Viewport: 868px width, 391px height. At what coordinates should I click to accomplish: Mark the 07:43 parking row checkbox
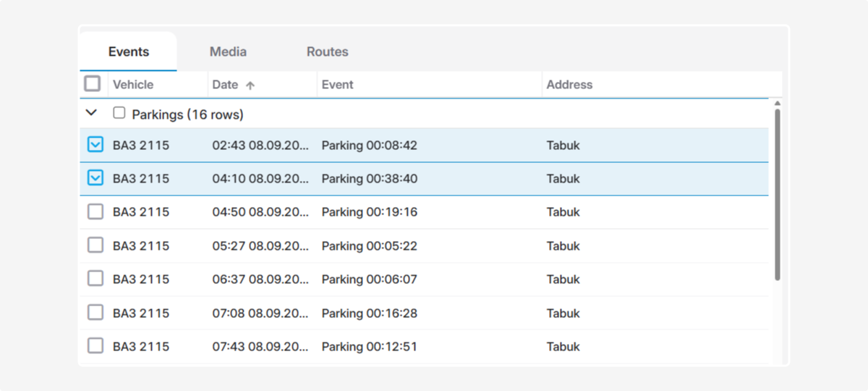95,346
